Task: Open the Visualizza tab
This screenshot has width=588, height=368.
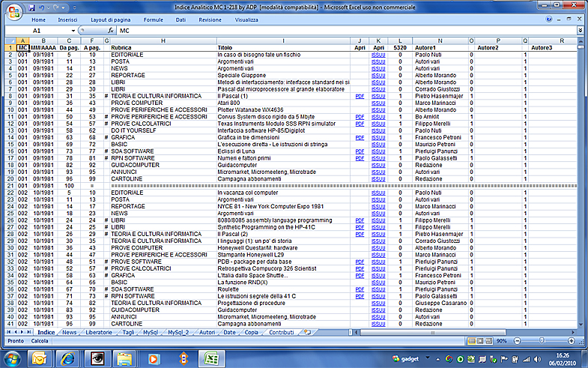Action: point(246,20)
